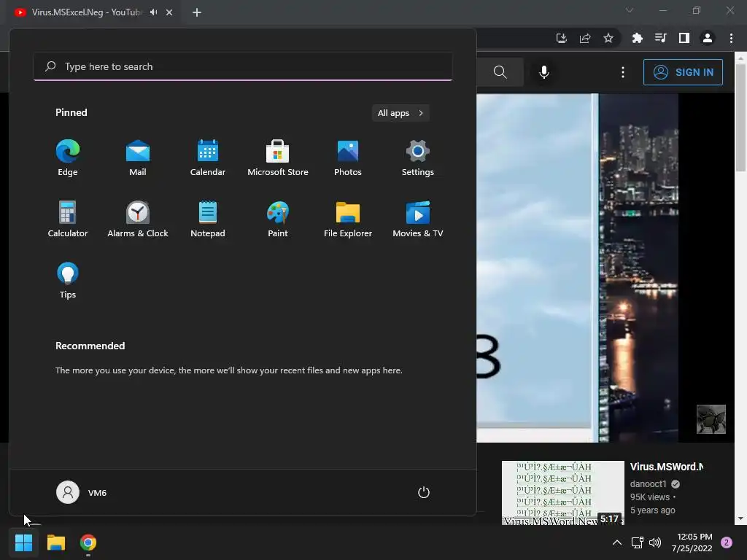Open a new Chrome tab
This screenshot has width=747, height=560.
point(197,12)
